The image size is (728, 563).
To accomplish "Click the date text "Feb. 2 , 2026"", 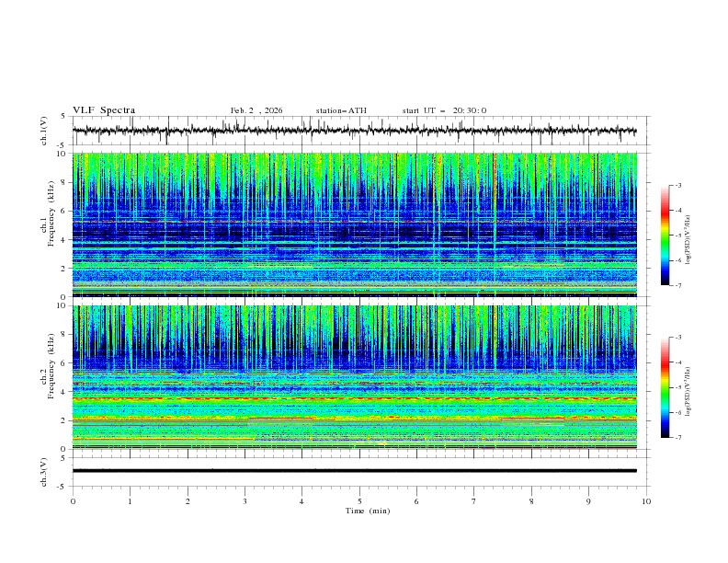I will click(x=256, y=110).
